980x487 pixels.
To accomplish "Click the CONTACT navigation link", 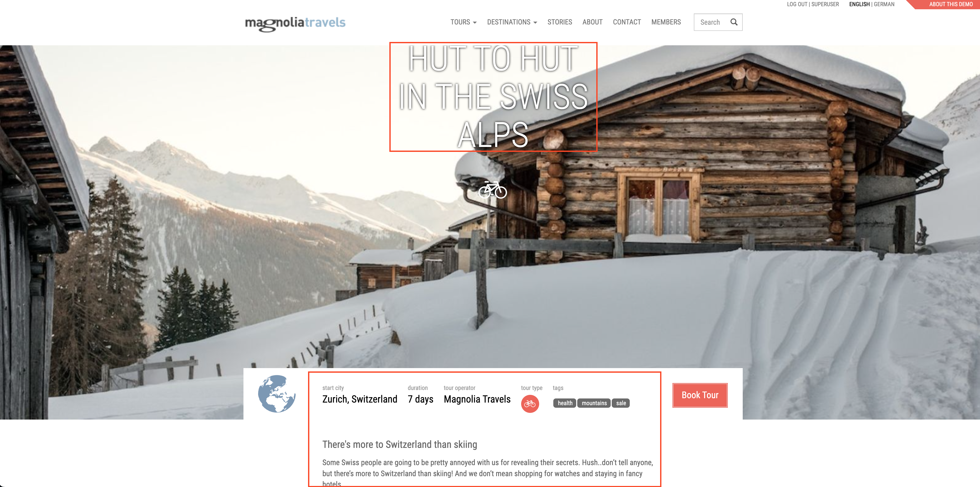I will coord(626,22).
